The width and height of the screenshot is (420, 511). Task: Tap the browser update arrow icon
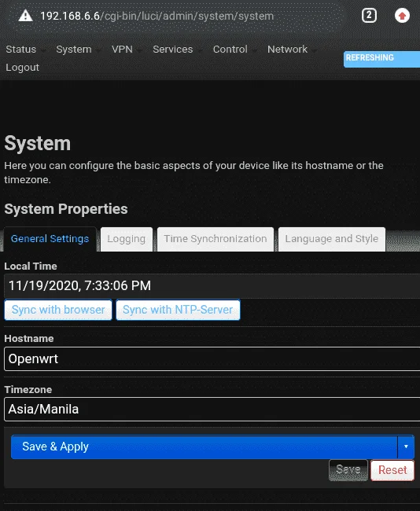point(402,15)
